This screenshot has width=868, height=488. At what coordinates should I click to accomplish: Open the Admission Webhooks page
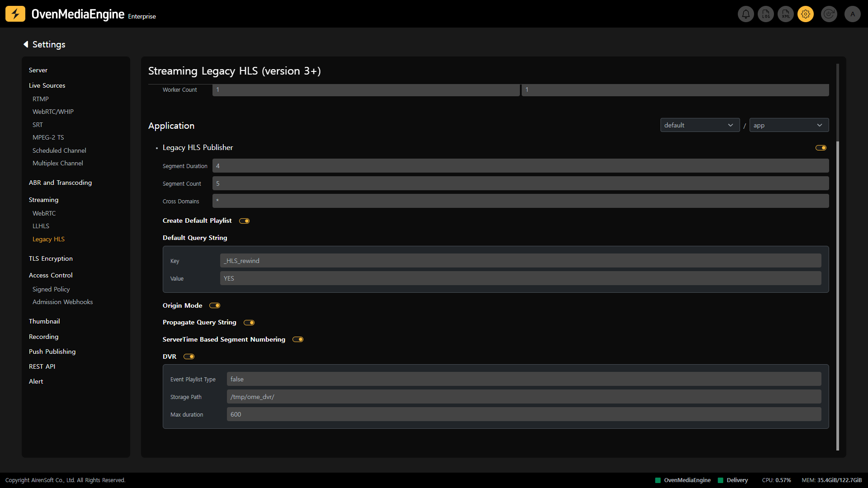click(x=62, y=302)
